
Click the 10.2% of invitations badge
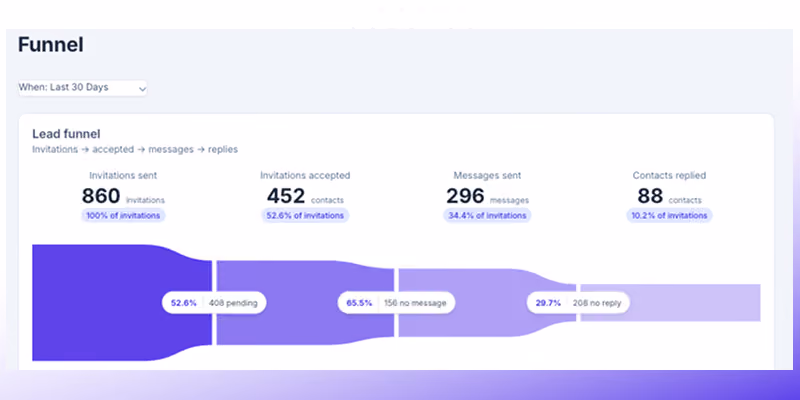tap(669, 215)
